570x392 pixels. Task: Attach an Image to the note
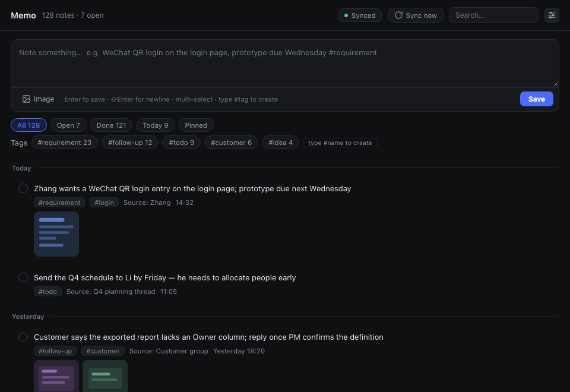tap(38, 99)
